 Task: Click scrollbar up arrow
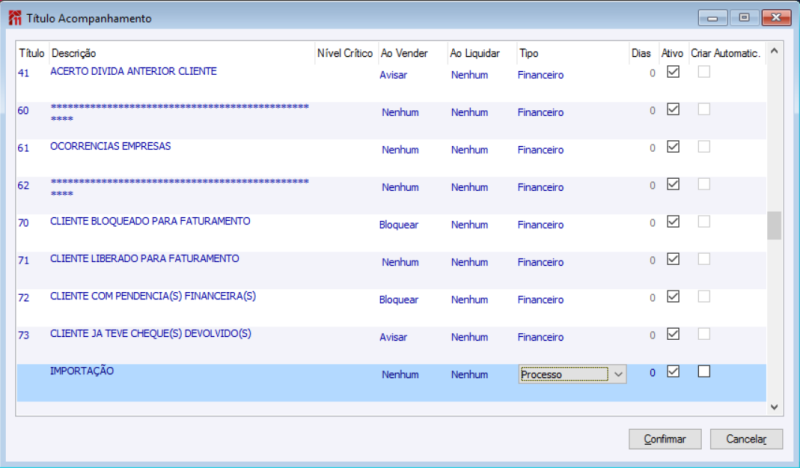pyautogui.click(x=774, y=51)
